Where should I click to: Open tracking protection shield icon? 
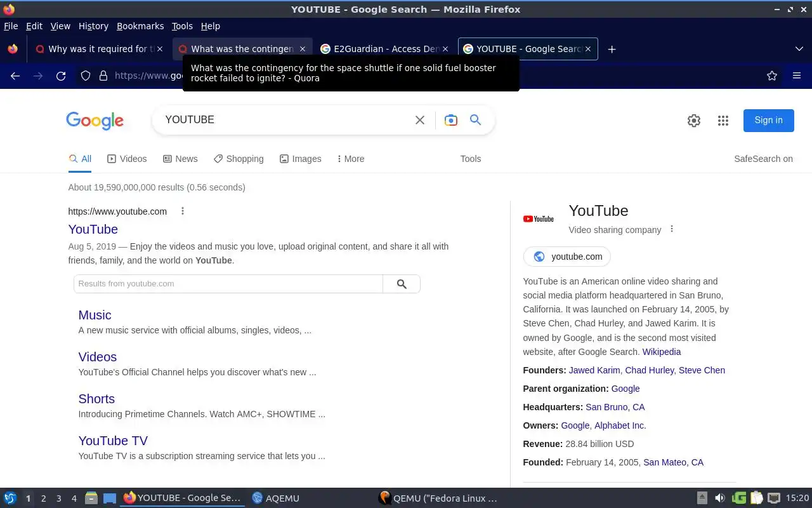pyautogui.click(x=86, y=76)
